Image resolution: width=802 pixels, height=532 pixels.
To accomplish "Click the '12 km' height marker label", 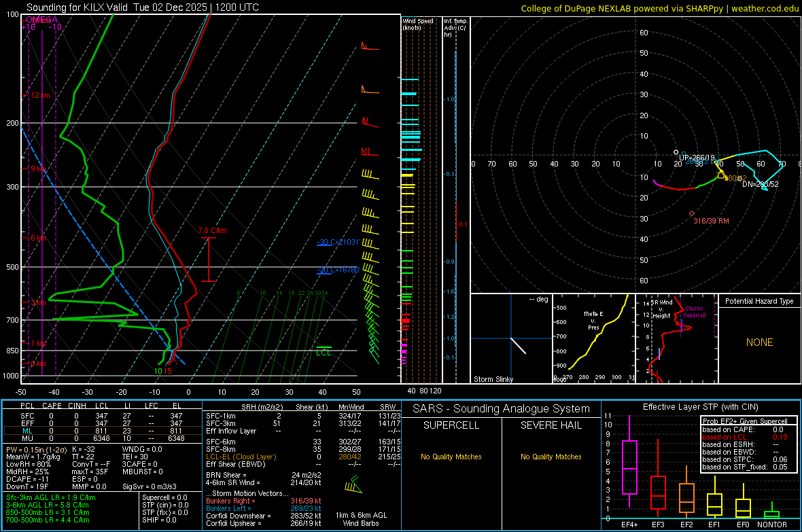I will (40, 96).
